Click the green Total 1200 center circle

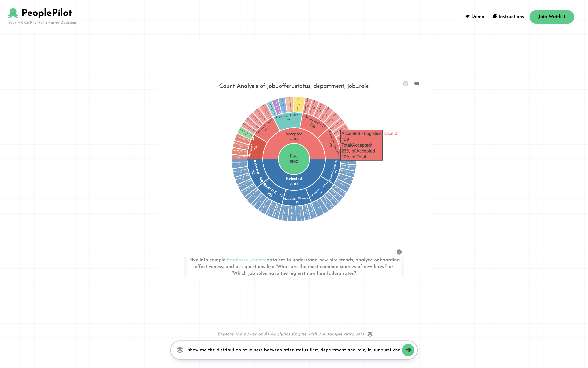pyautogui.click(x=294, y=159)
